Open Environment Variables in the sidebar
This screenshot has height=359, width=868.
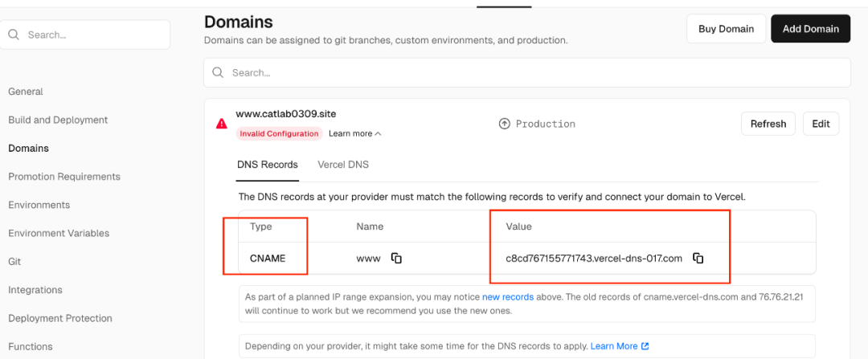coord(59,233)
